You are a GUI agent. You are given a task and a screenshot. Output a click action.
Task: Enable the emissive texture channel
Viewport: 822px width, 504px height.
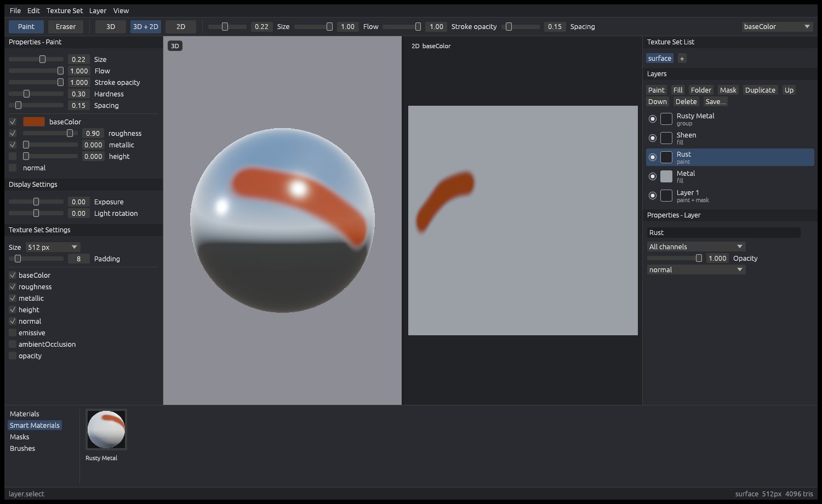(x=13, y=333)
